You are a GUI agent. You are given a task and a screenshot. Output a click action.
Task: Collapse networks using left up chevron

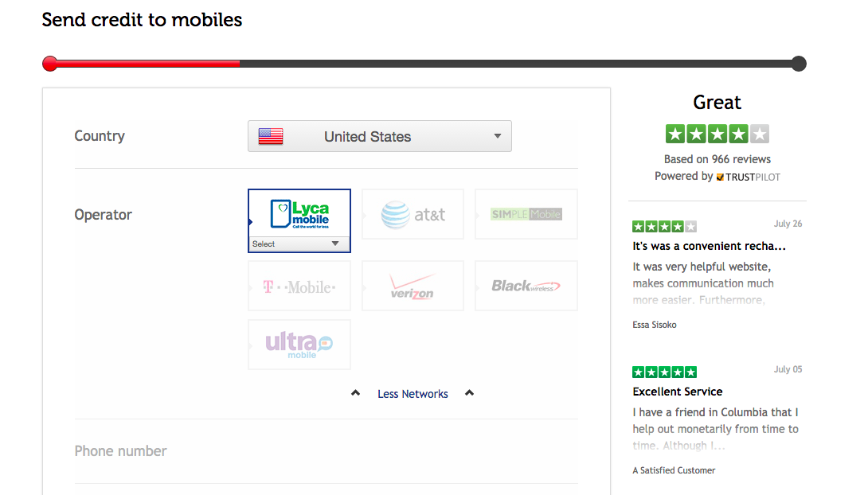click(x=355, y=393)
